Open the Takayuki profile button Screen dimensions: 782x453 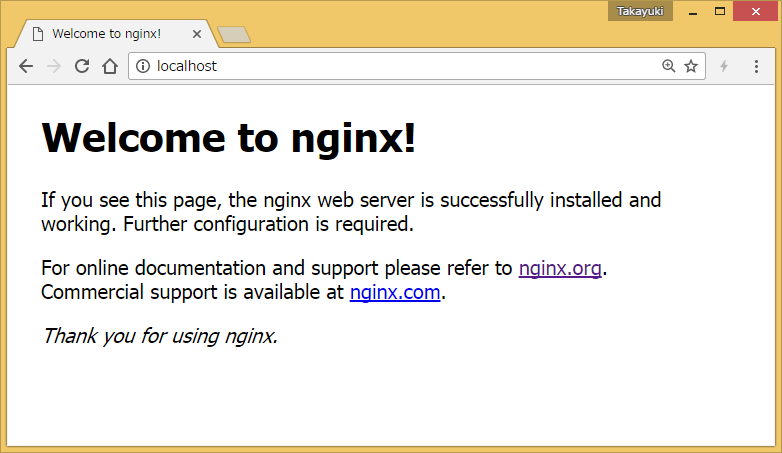tap(640, 11)
